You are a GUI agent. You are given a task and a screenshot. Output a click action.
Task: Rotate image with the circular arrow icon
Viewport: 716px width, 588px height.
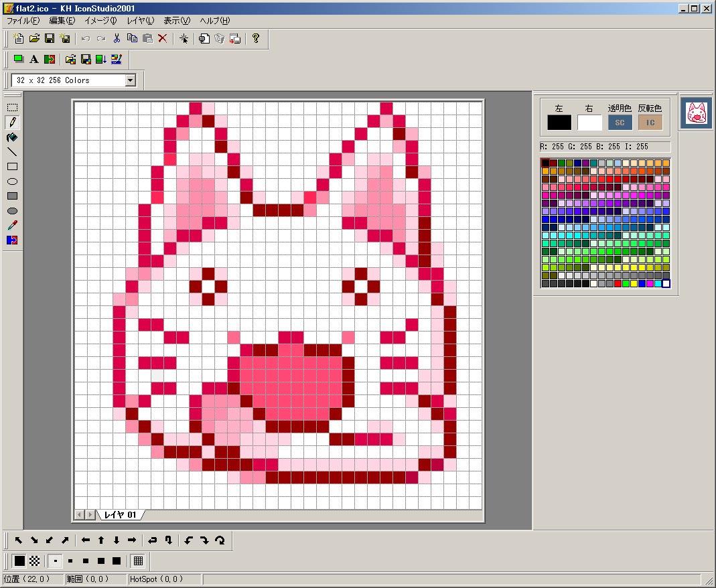pos(220,540)
